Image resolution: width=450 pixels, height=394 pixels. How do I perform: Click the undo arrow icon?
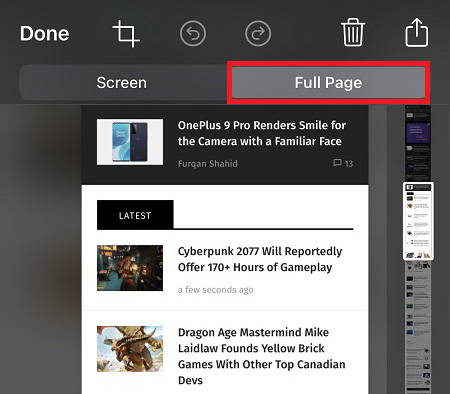coord(193,33)
